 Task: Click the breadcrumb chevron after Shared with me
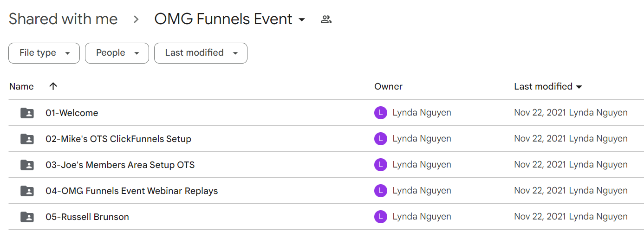136,19
